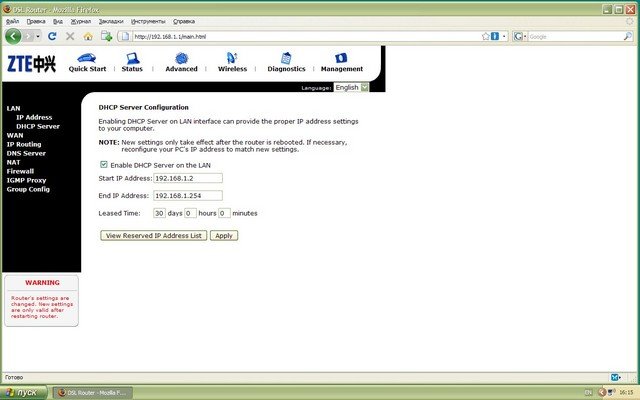640x400 pixels.
Task: Click the Stop loading X icon
Action: coord(70,36)
